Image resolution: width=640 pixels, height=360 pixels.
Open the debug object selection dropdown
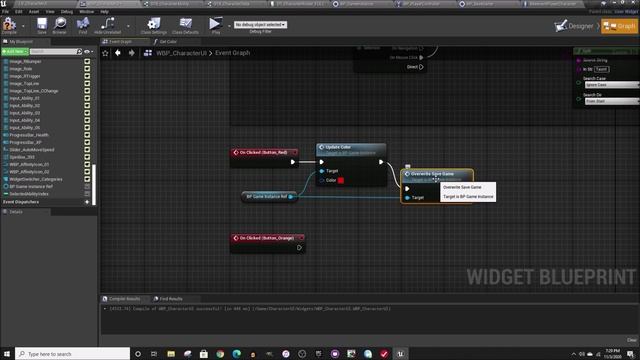(260, 24)
